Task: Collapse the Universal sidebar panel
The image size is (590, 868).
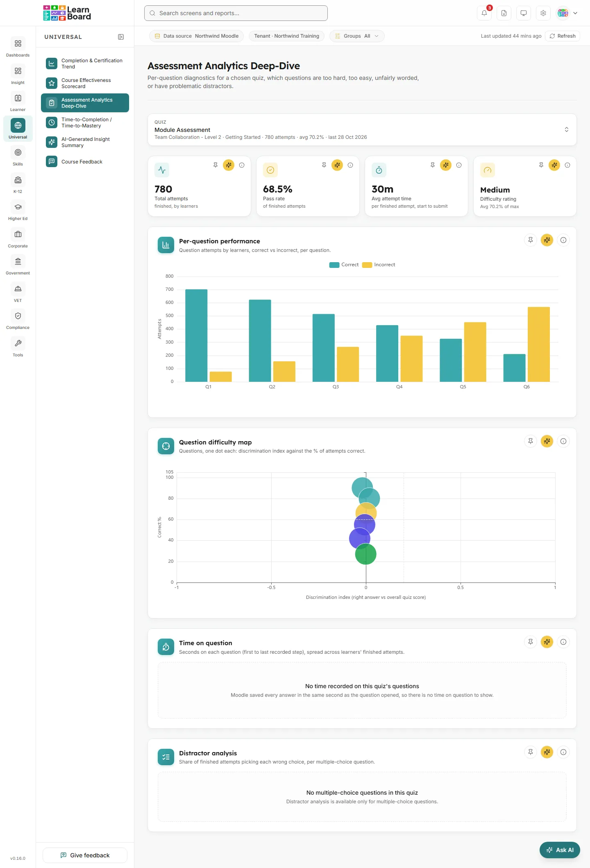Action: tap(121, 37)
